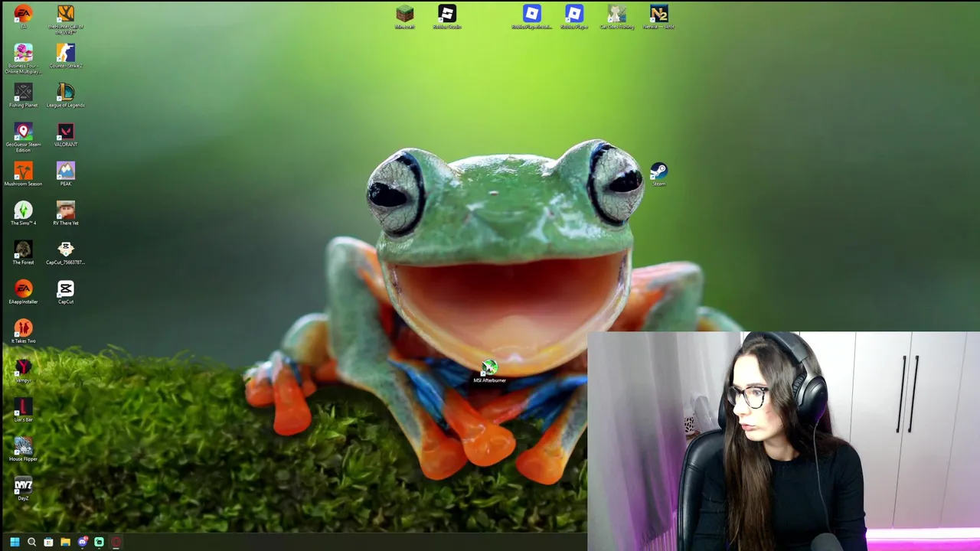980x551 pixels.
Task: Open the Windows Start menu
Action: point(15,542)
